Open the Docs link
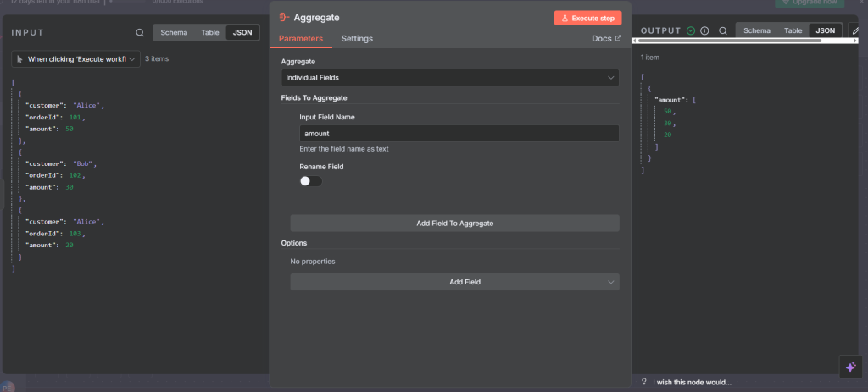The width and height of the screenshot is (868, 392). pos(606,38)
